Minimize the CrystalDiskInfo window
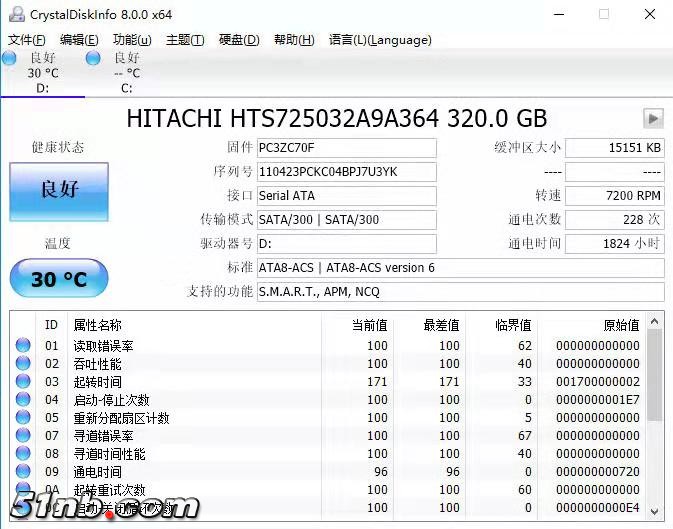Viewport: 673px width, 529px height. click(559, 14)
